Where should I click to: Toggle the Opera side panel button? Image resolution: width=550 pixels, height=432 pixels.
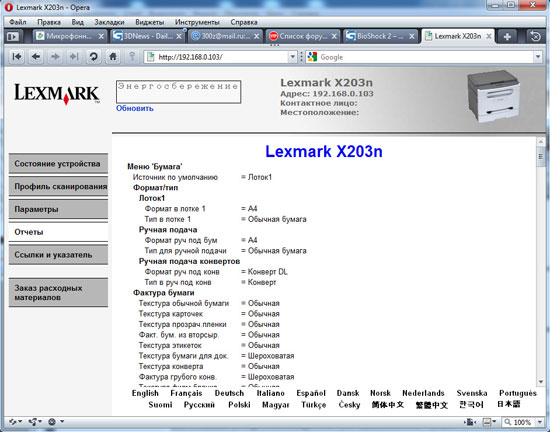pyautogui.click(x=13, y=36)
